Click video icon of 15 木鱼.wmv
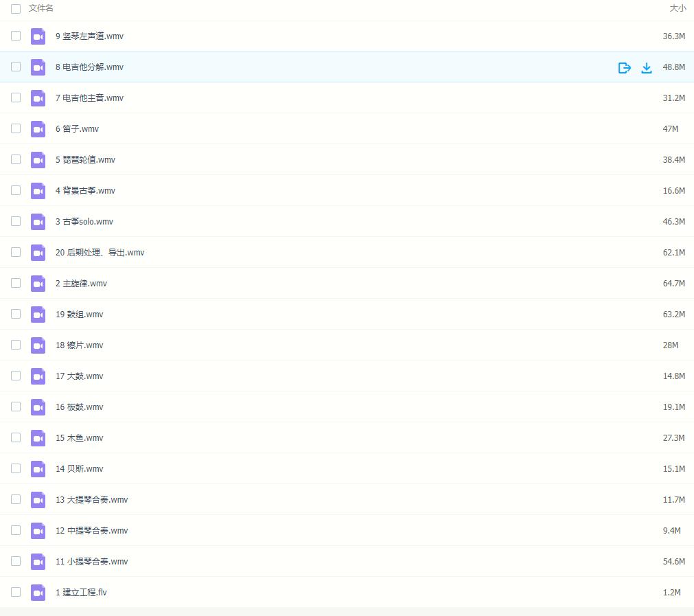 (38, 438)
